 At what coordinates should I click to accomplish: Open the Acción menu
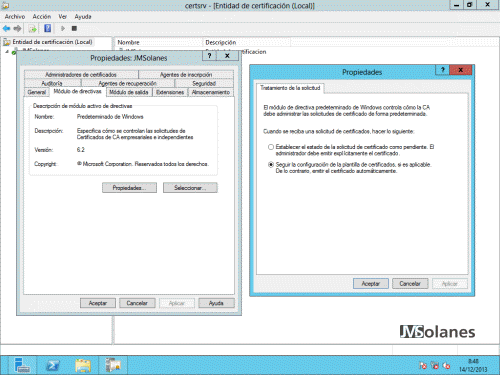pyautogui.click(x=42, y=16)
